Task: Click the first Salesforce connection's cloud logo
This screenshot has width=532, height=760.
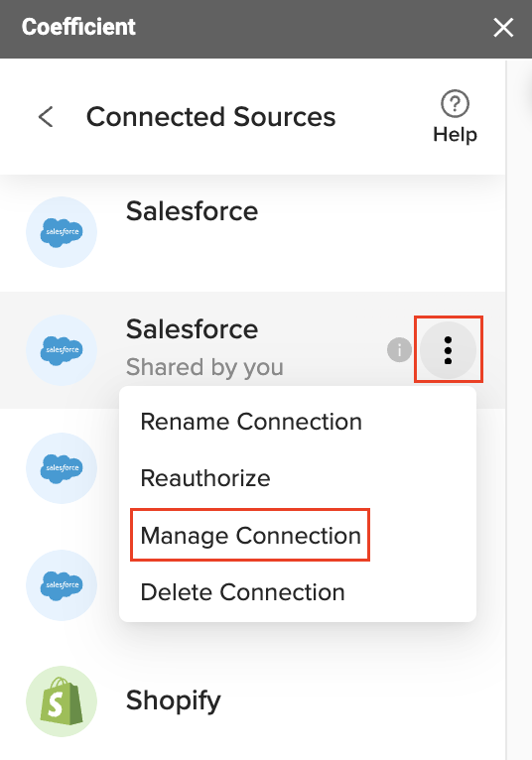Action: coord(62,232)
